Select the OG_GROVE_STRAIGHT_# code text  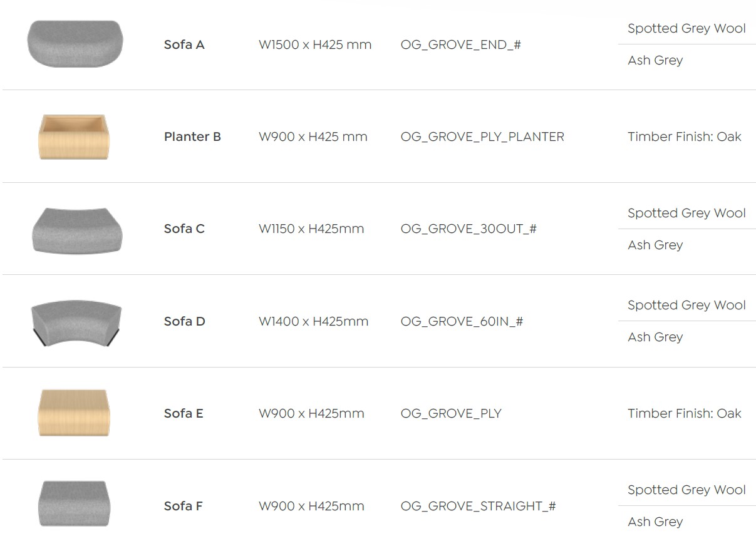(478, 507)
